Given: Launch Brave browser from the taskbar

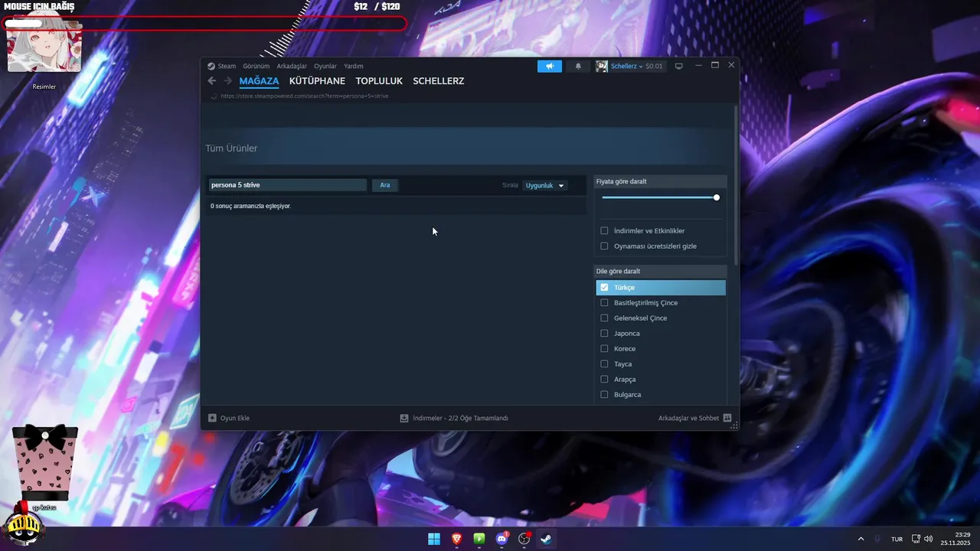Looking at the screenshot, I should tap(456, 539).
